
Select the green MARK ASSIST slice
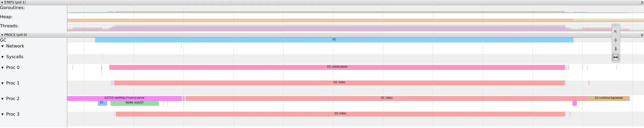pos(135,103)
